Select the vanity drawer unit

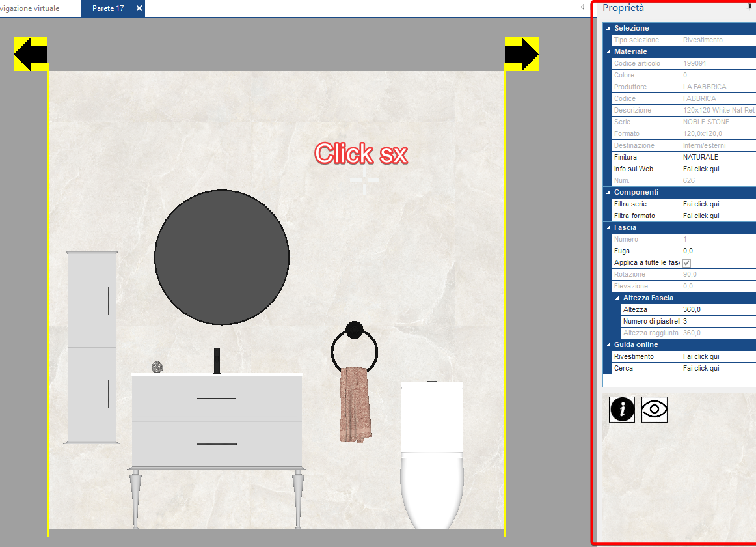(217, 420)
